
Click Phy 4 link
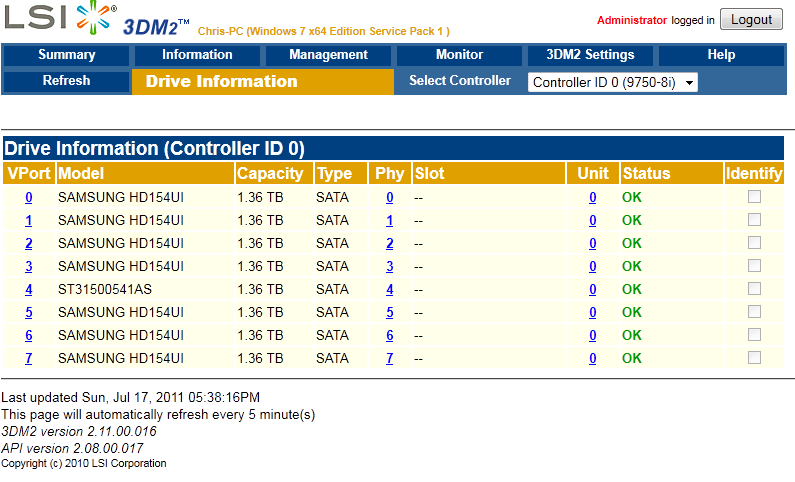coord(389,289)
